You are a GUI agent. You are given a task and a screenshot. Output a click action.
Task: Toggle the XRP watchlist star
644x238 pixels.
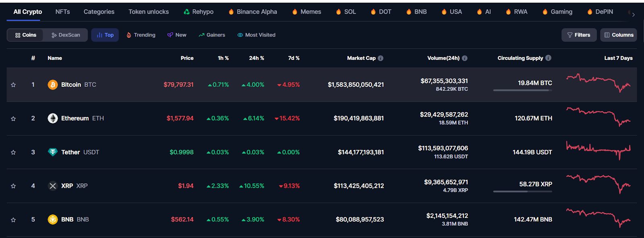13,186
